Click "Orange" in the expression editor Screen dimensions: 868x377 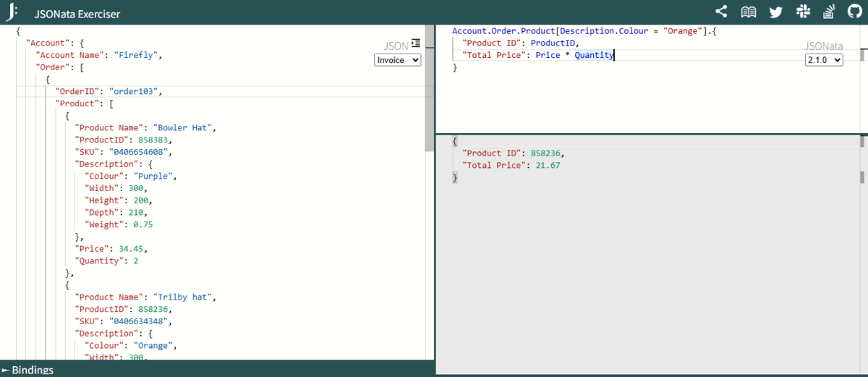(x=681, y=31)
